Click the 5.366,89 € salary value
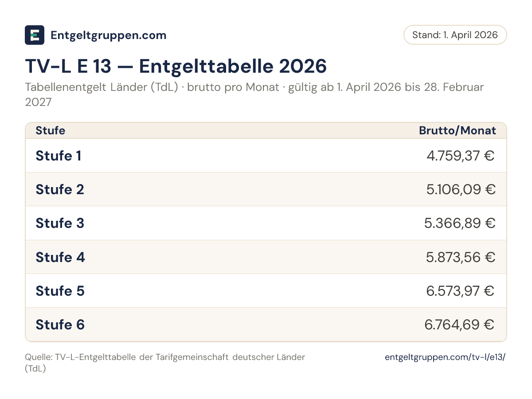Image resolution: width=532 pixels, height=399 pixels. [x=460, y=223]
